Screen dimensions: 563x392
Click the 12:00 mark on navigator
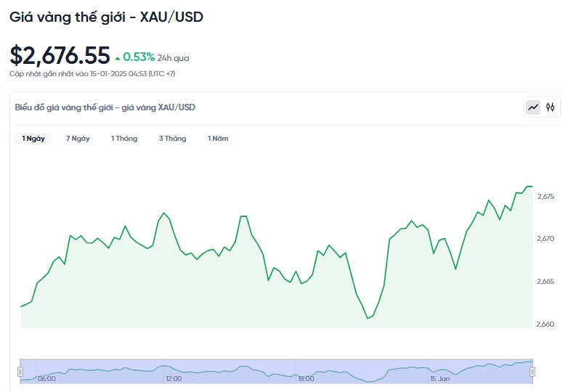coord(174,378)
